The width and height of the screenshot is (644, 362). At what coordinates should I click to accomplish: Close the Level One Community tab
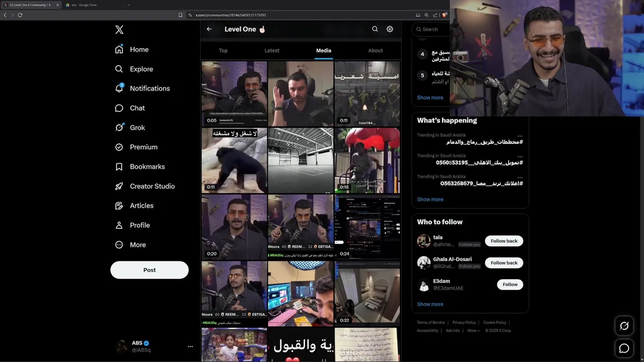pyautogui.click(x=57, y=5)
